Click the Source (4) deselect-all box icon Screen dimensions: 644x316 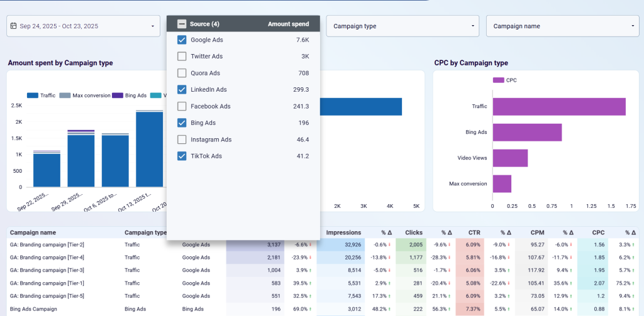pyautogui.click(x=182, y=24)
